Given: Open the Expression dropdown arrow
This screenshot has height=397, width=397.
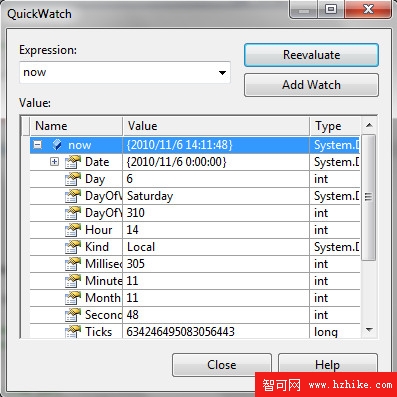Looking at the screenshot, I should click(222, 73).
